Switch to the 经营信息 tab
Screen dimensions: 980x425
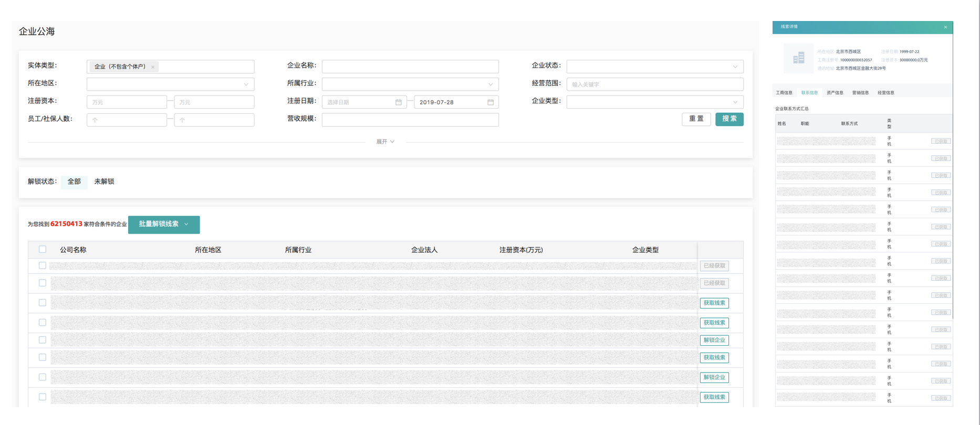pos(885,93)
